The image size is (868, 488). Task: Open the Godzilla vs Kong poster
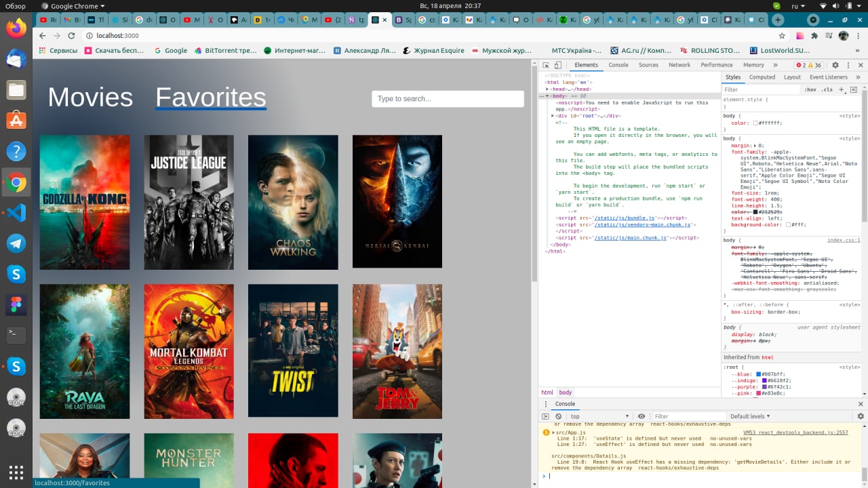pos(85,202)
